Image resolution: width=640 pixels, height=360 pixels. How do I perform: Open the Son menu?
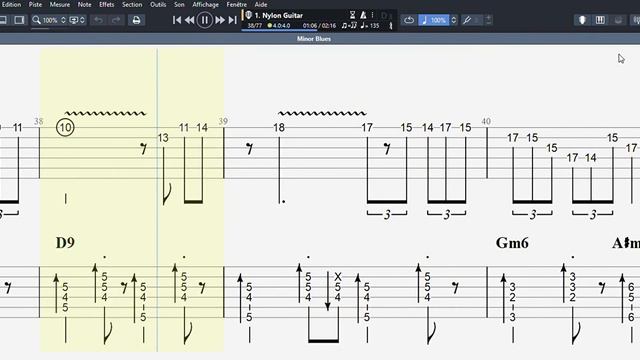coord(179,4)
